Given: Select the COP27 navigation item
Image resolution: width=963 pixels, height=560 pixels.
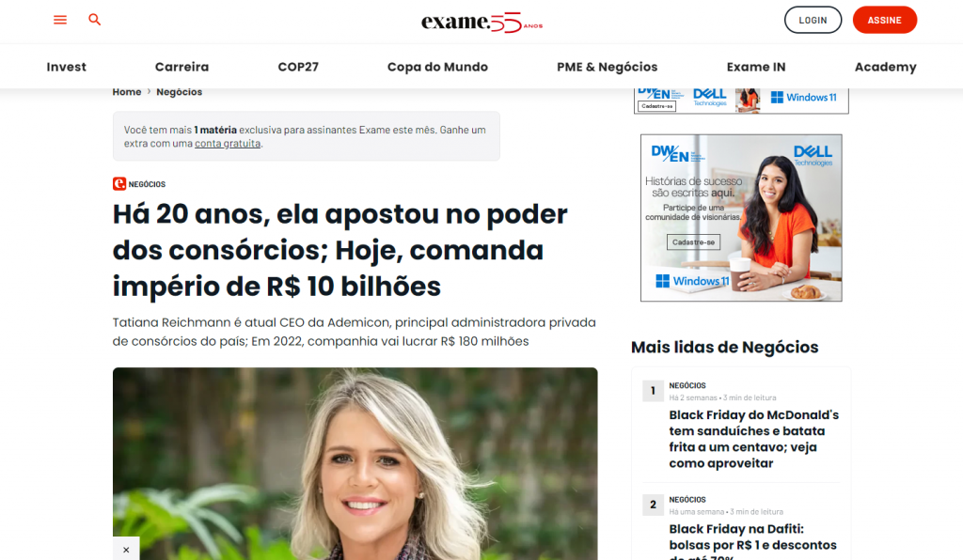Looking at the screenshot, I should click(x=298, y=67).
